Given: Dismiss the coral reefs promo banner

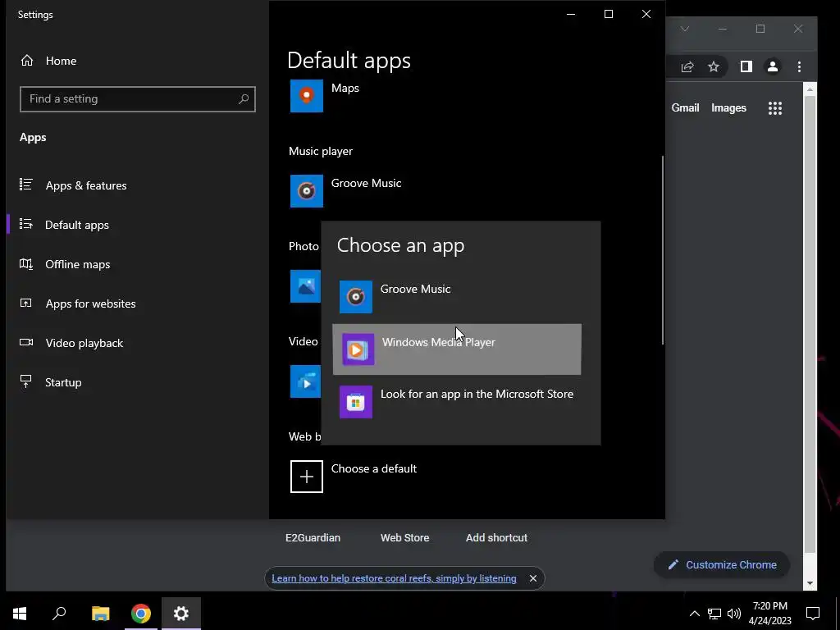Looking at the screenshot, I should (x=533, y=578).
